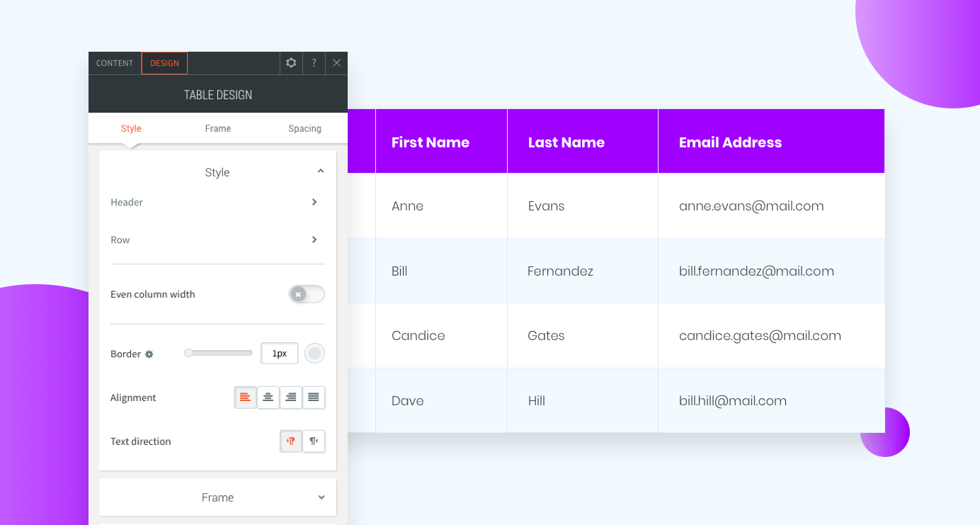The height and width of the screenshot is (525, 980).
Task: Select the DESIGN tab
Action: [164, 63]
